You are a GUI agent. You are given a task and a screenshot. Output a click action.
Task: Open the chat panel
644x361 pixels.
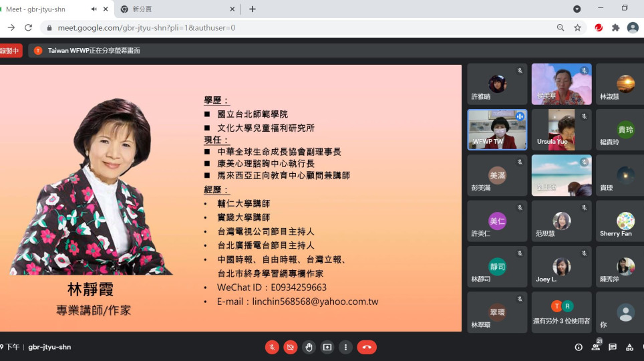click(x=613, y=347)
